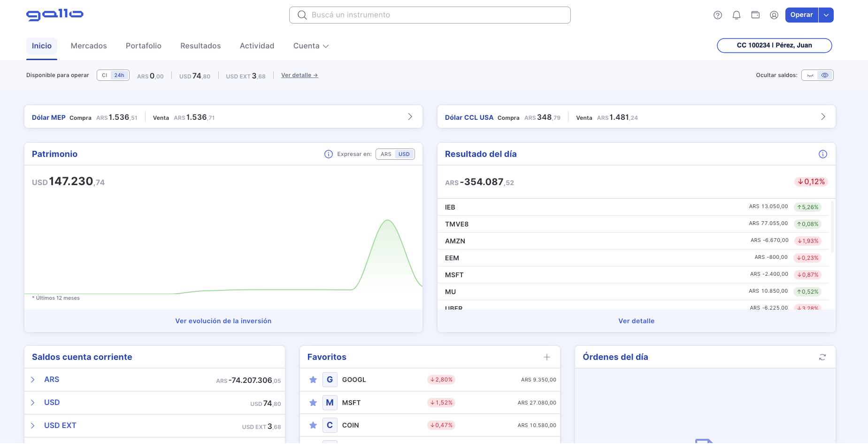Unstar MSFT favorite
Screen dimensions: 868x444
pos(313,403)
